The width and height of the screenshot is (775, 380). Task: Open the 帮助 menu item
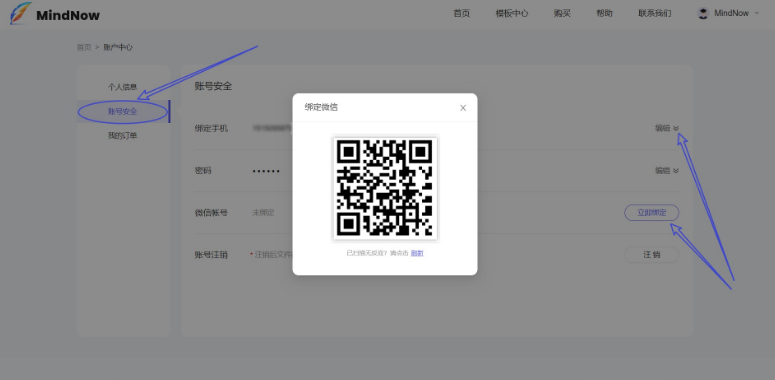[x=604, y=13]
